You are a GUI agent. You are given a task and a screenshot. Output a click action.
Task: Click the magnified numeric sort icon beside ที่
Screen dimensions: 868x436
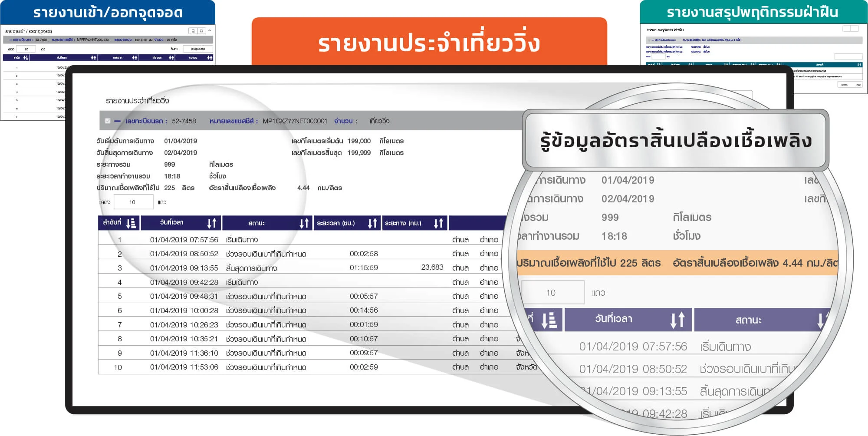point(549,320)
